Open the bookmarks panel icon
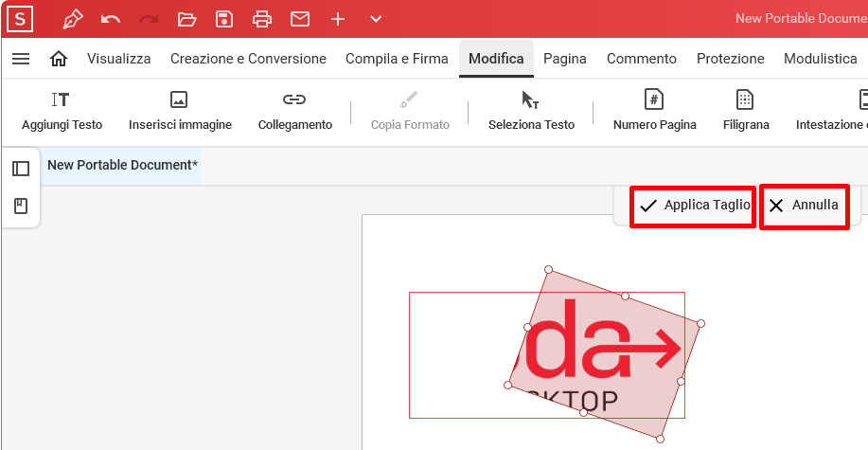This screenshot has height=450, width=868. [x=21, y=207]
